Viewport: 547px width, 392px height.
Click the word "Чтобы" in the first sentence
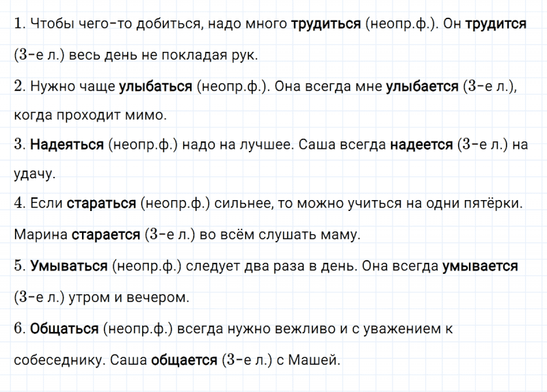tap(49, 24)
